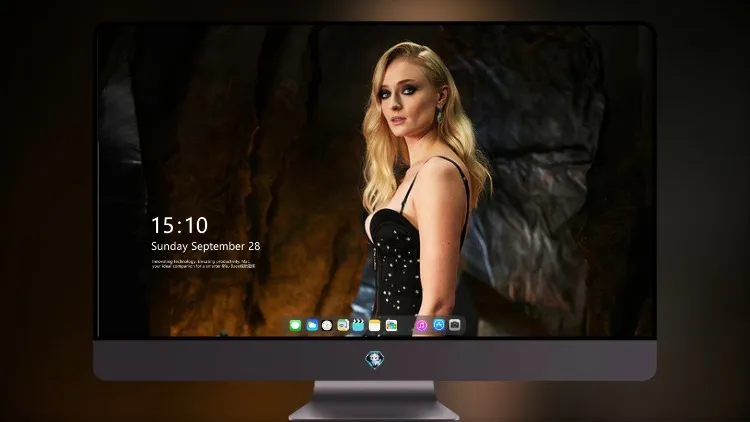
Task: Click the small tagline under the date
Action: (203, 264)
